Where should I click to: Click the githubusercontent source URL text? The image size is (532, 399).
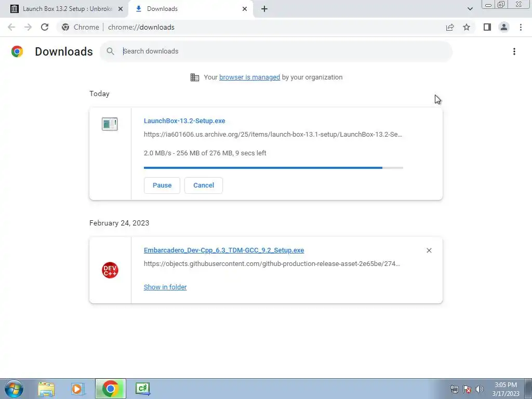272,263
